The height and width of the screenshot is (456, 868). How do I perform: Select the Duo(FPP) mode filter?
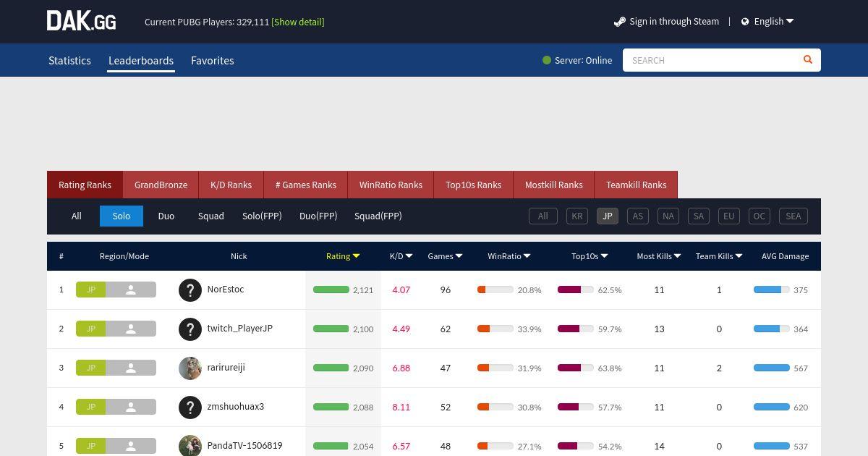[x=318, y=216]
